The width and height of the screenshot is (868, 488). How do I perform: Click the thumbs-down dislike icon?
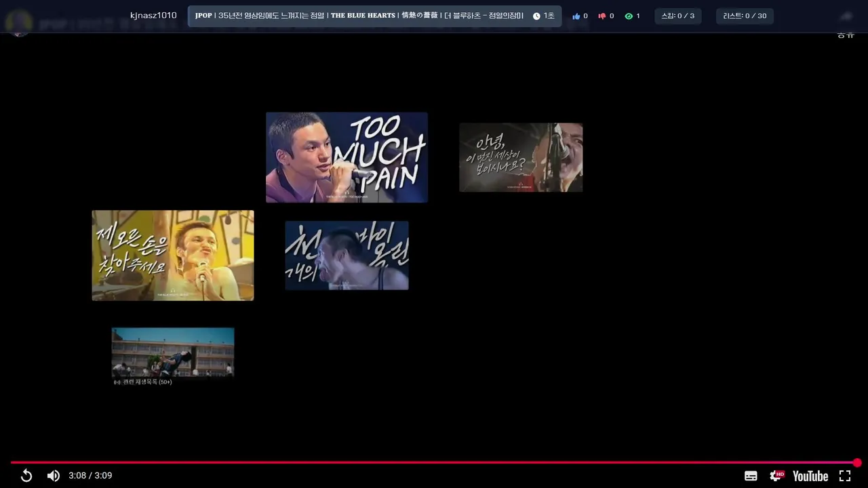point(601,16)
